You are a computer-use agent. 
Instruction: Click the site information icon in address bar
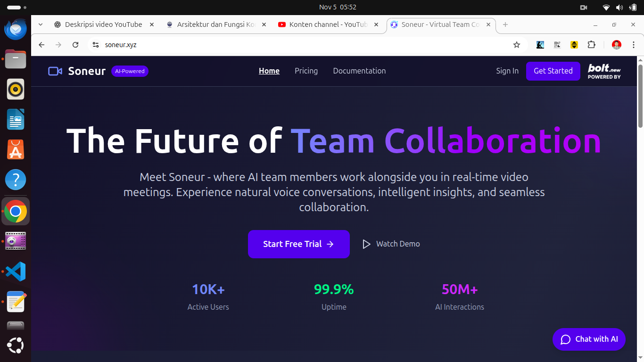point(96,45)
